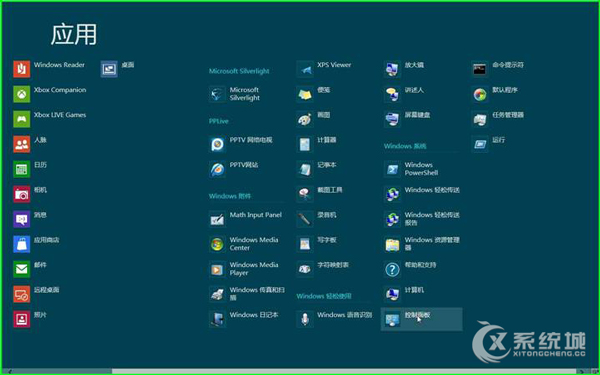Open the 计算器 calculator
The height and width of the screenshot is (375, 600).
pos(316,144)
